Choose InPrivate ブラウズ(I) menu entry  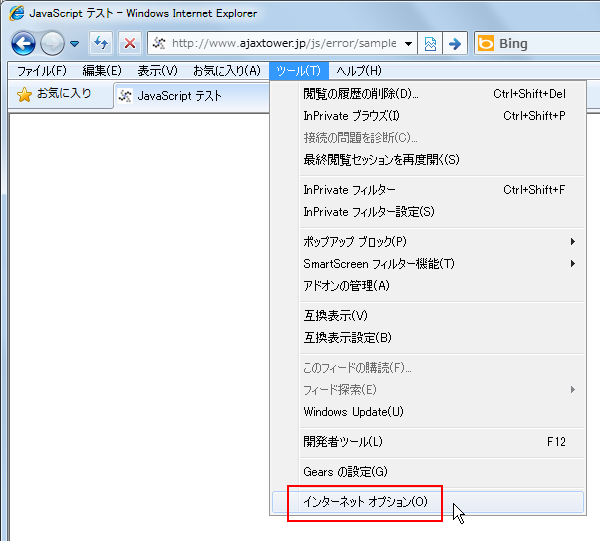click(x=428, y=116)
